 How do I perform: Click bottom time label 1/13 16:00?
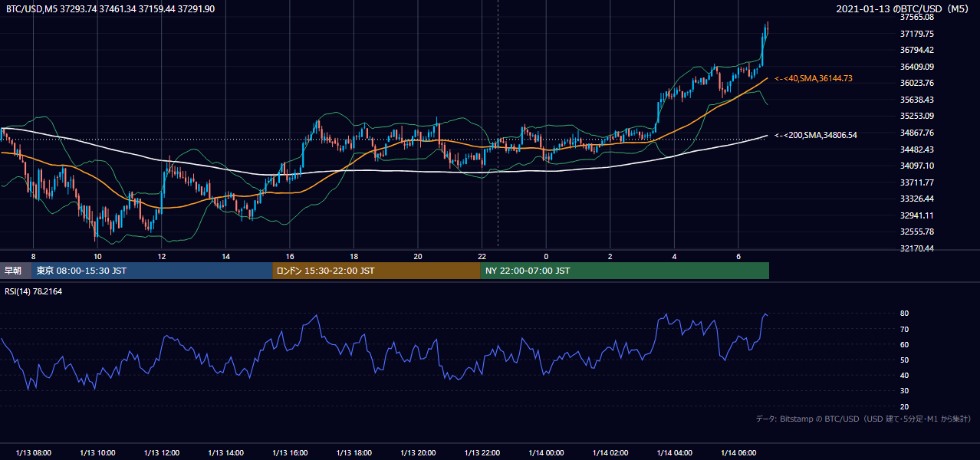pyautogui.click(x=290, y=453)
